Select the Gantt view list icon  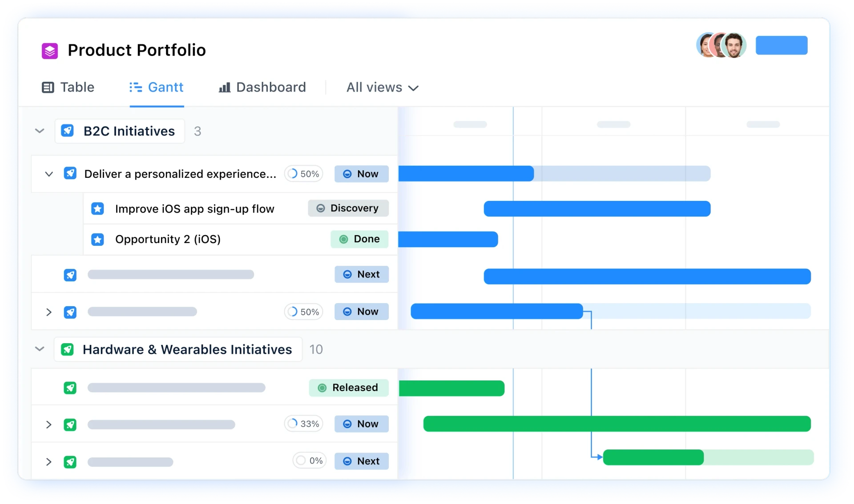(136, 87)
